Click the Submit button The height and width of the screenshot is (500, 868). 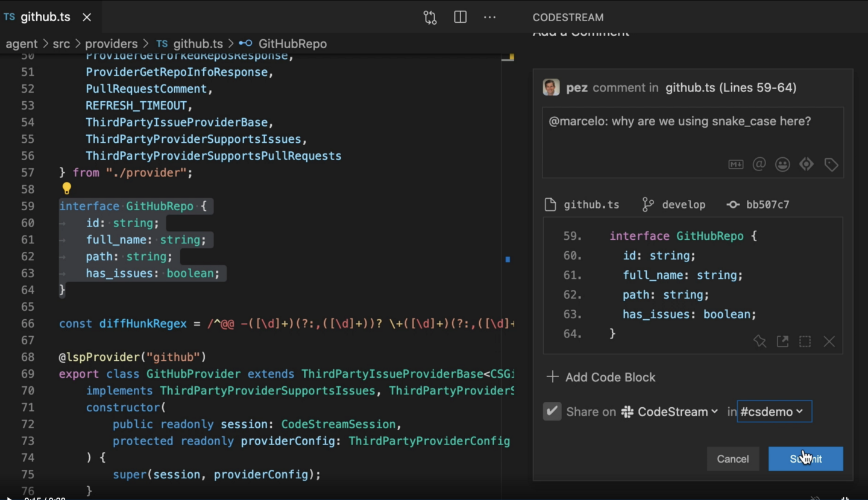coord(806,458)
